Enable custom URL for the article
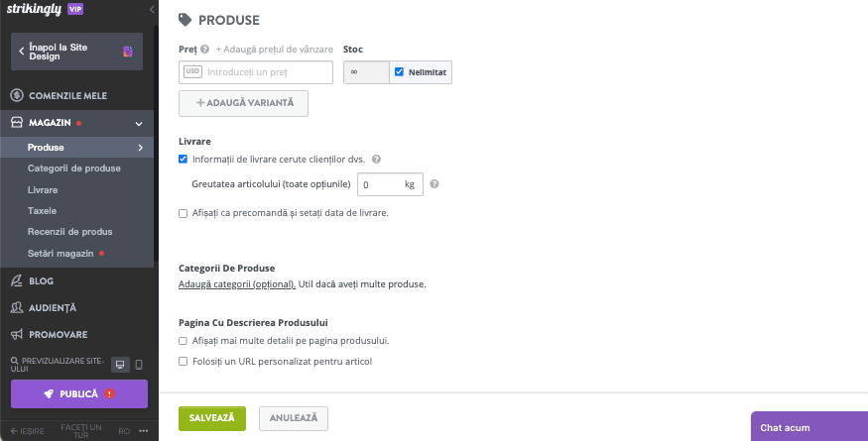868x441 pixels. 183,362
